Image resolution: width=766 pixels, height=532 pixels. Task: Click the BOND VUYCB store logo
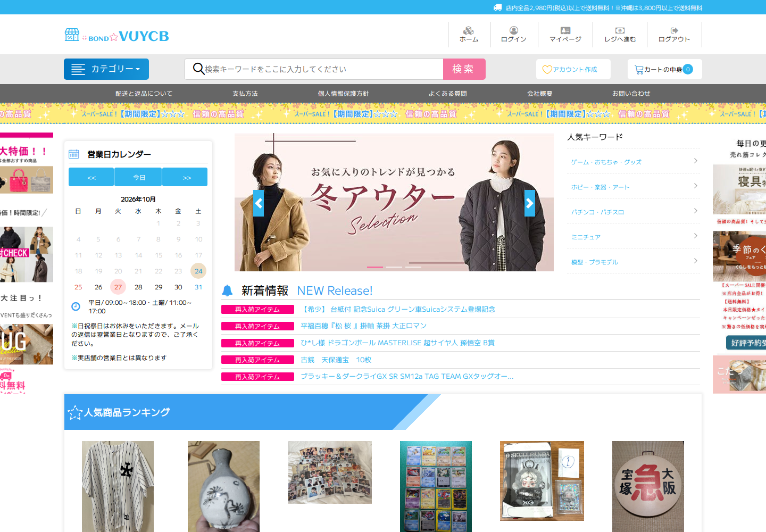tap(116, 36)
